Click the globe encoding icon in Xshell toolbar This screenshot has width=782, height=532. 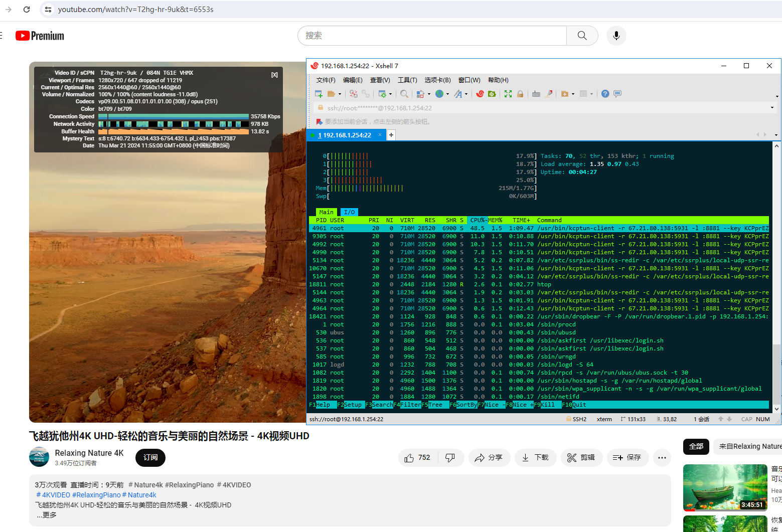pyautogui.click(x=439, y=94)
